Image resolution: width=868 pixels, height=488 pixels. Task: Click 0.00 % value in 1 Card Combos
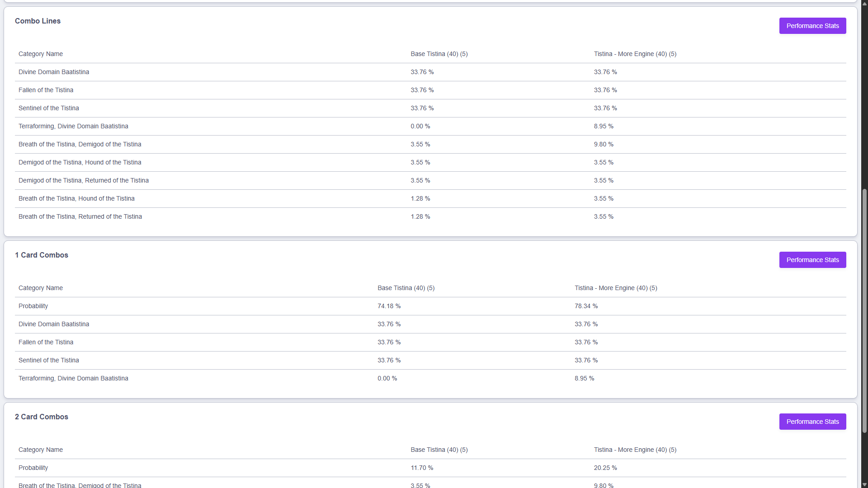(387, 378)
